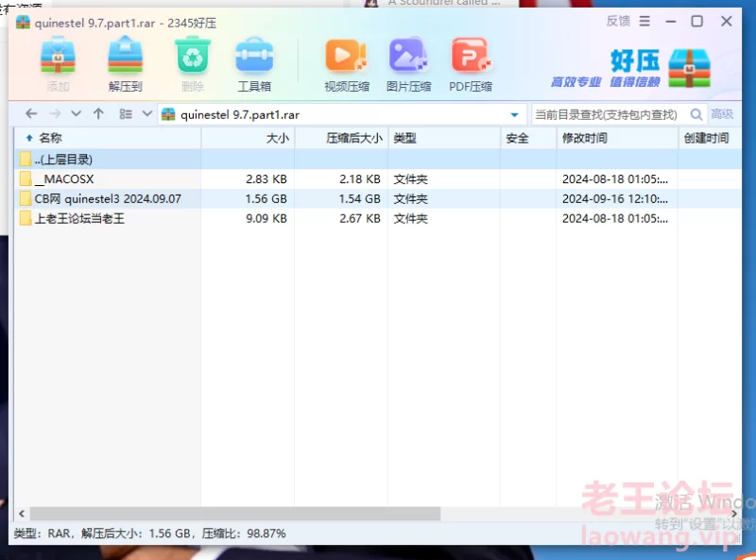Click the scrollbar left arrow

[x=22, y=514]
